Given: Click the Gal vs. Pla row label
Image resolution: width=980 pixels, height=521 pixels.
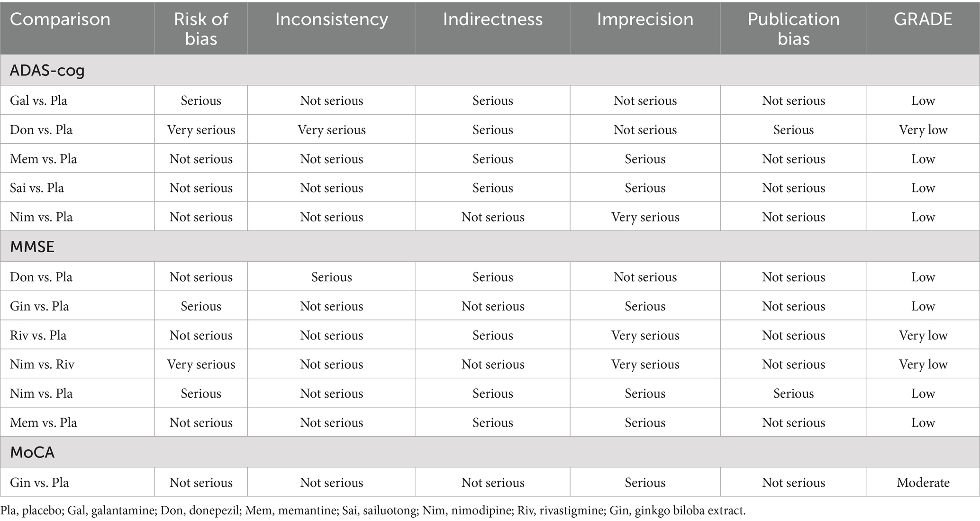Looking at the screenshot, I should pyautogui.click(x=38, y=101).
